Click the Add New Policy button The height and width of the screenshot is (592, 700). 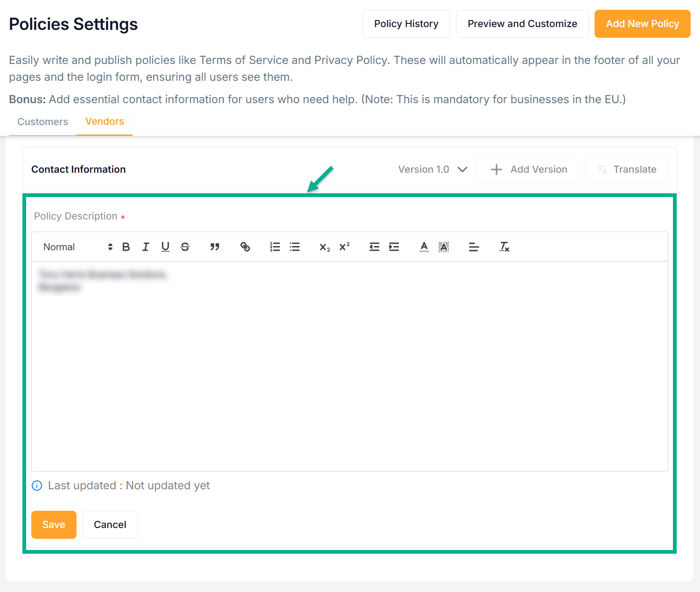642,24
